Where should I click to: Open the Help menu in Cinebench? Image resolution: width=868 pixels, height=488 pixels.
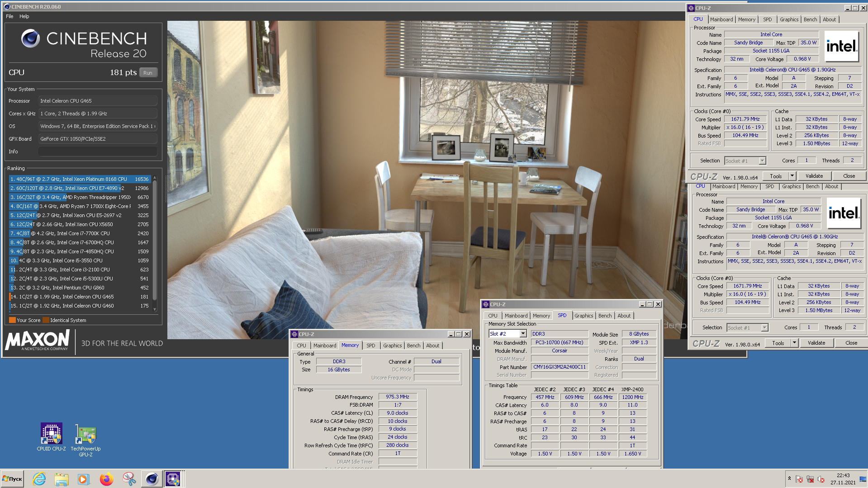click(x=24, y=16)
